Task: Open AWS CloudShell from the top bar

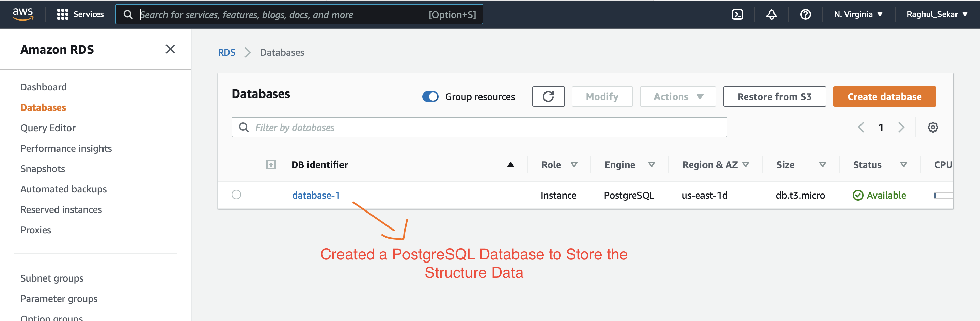Action: point(737,14)
